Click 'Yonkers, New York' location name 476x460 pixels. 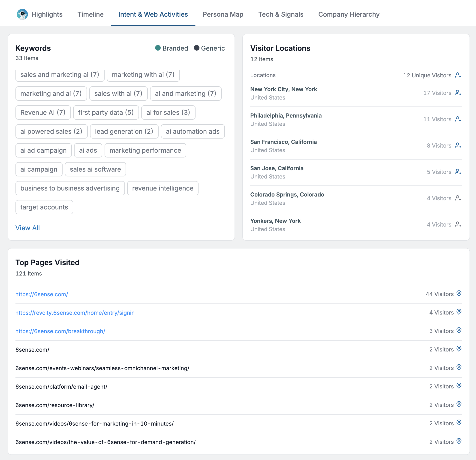[x=275, y=221]
